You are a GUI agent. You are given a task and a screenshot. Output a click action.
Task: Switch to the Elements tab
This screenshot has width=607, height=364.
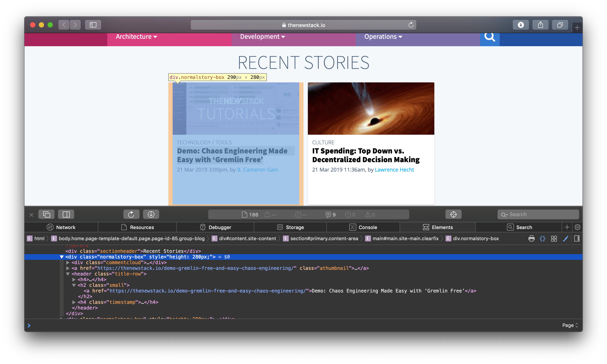tap(438, 227)
